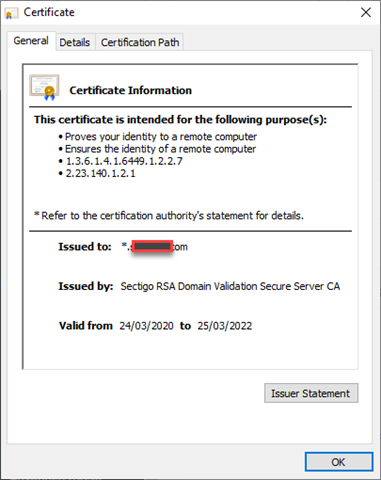Viewport: 381px width, 480px height.
Task: Switch to the Details tab
Action: click(x=75, y=42)
